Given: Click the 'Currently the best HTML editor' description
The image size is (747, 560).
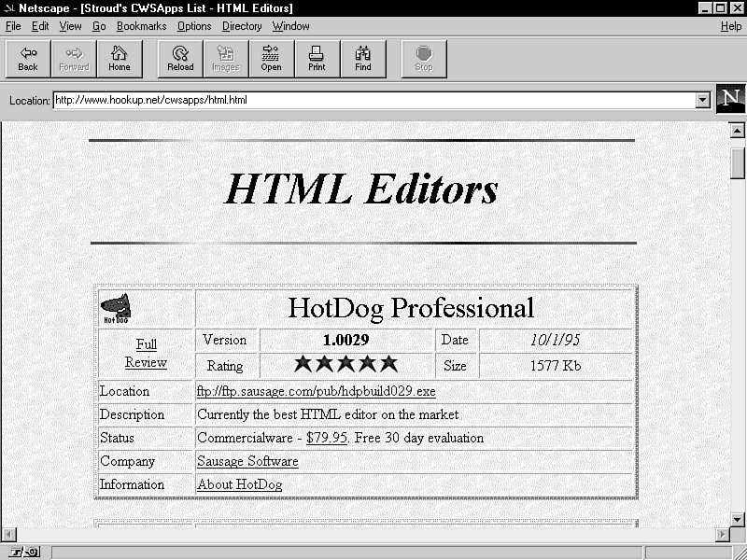Looking at the screenshot, I should 328,414.
